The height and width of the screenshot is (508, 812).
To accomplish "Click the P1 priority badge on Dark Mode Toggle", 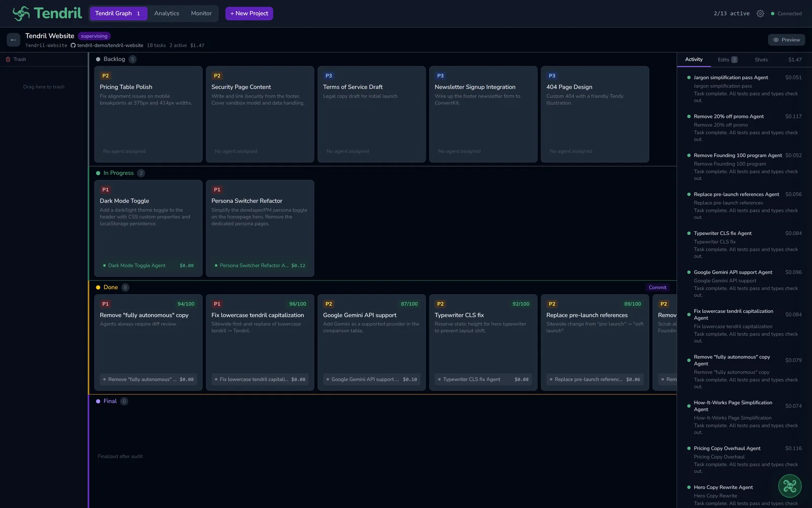I will coord(106,189).
